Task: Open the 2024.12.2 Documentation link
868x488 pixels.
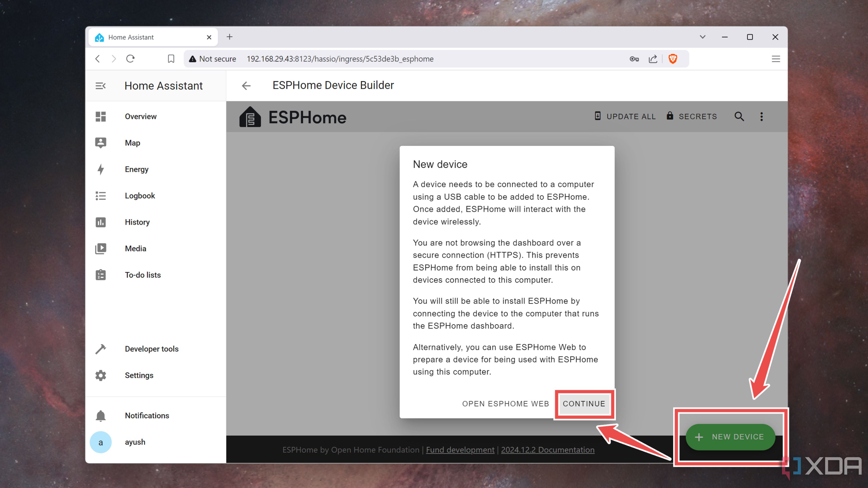Action: (547, 450)
